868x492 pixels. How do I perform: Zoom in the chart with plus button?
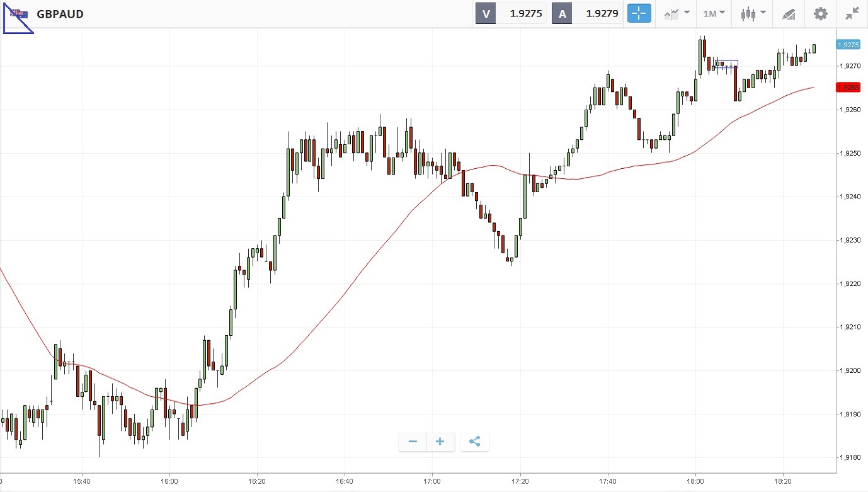tap(440, 442)
